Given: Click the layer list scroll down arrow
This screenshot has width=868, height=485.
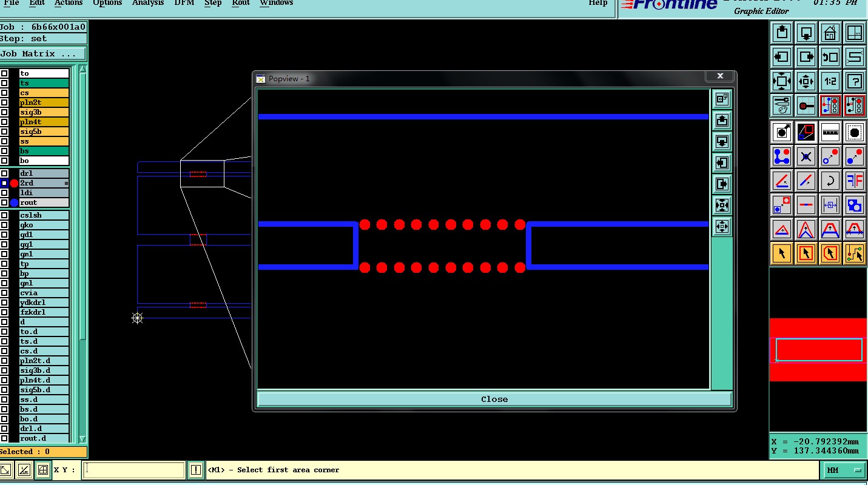Looking at the screenshot, I should tap(82, 440).
